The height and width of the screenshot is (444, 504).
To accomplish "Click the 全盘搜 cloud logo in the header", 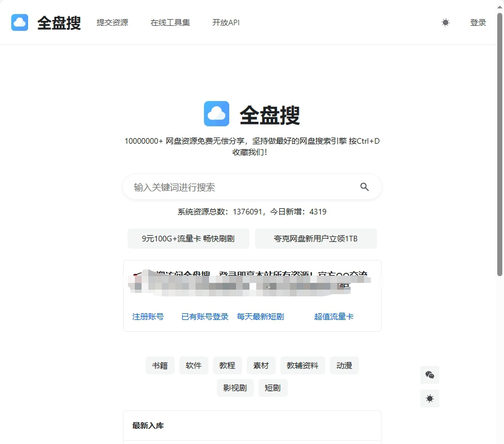I will point(20,22).
